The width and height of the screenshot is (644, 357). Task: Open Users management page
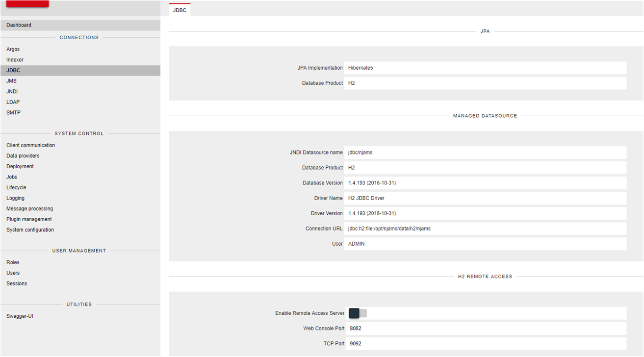coord(13,273)
